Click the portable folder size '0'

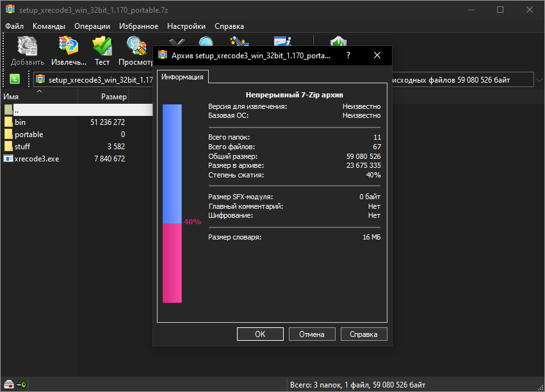123,134
